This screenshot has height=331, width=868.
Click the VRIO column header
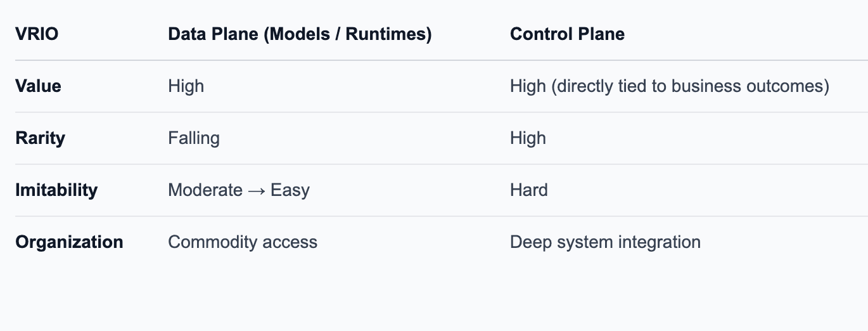pyautogui.click(x=37, y=34)
